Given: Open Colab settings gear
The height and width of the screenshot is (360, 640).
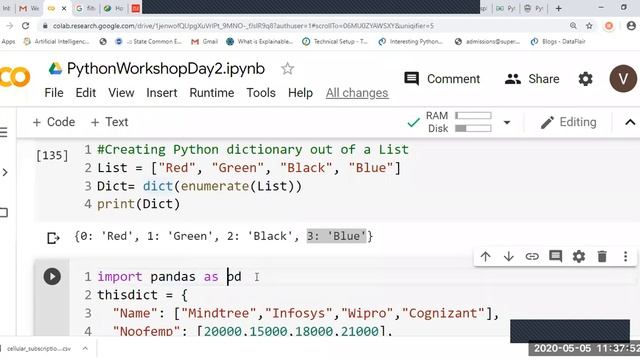Looking at the screenshot, I should coord(585,78).
